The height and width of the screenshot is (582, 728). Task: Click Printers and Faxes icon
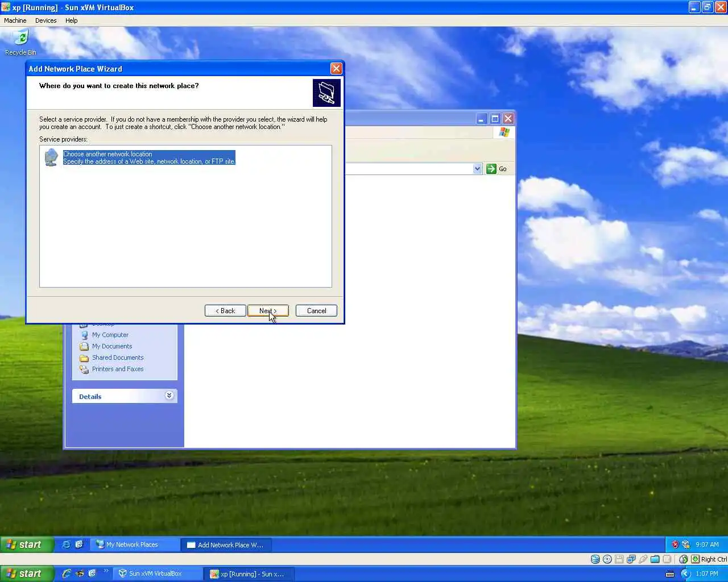84,369
